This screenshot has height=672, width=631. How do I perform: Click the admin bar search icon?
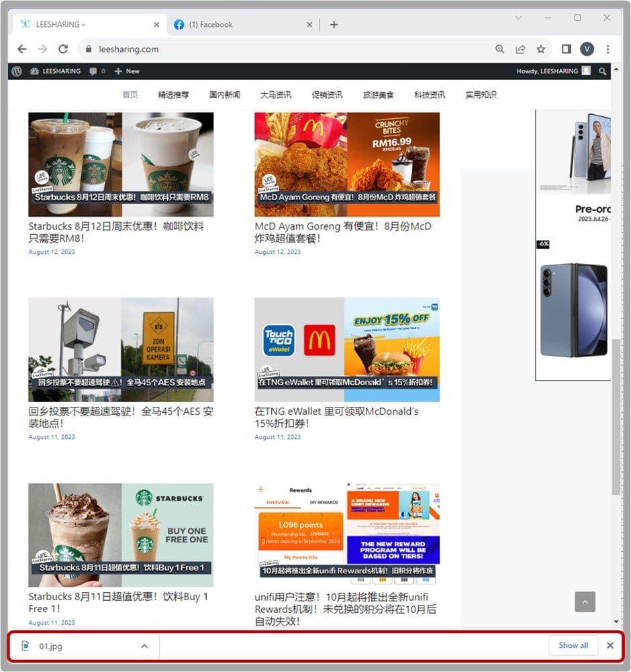point(602,71)
